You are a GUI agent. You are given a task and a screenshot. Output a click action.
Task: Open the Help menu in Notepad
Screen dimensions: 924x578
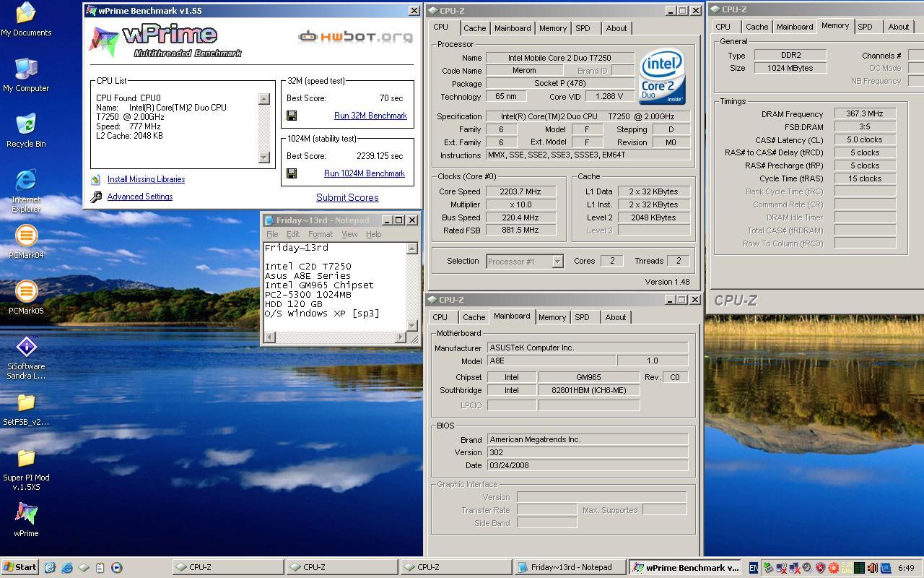373,234
